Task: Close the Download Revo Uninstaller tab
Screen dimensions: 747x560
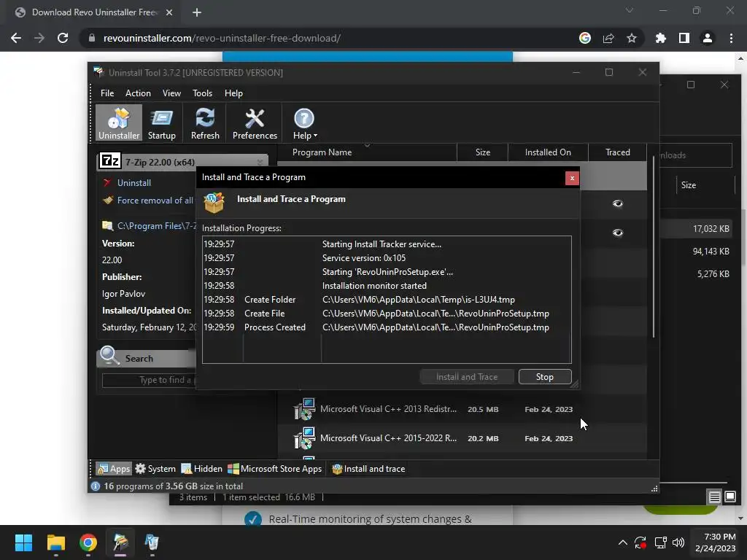Action: (x=169, y=12)
